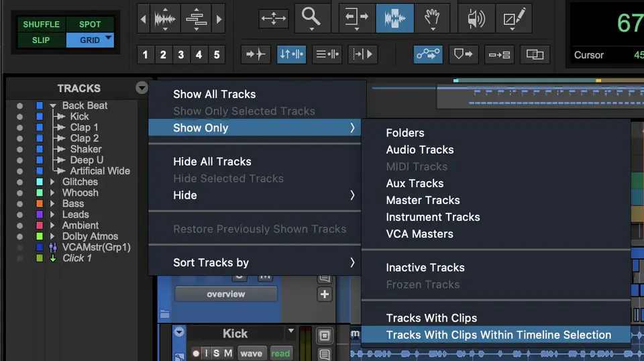
Task: Select zoom preset 5
Action: pyautogui.click(x=217, y=54)
